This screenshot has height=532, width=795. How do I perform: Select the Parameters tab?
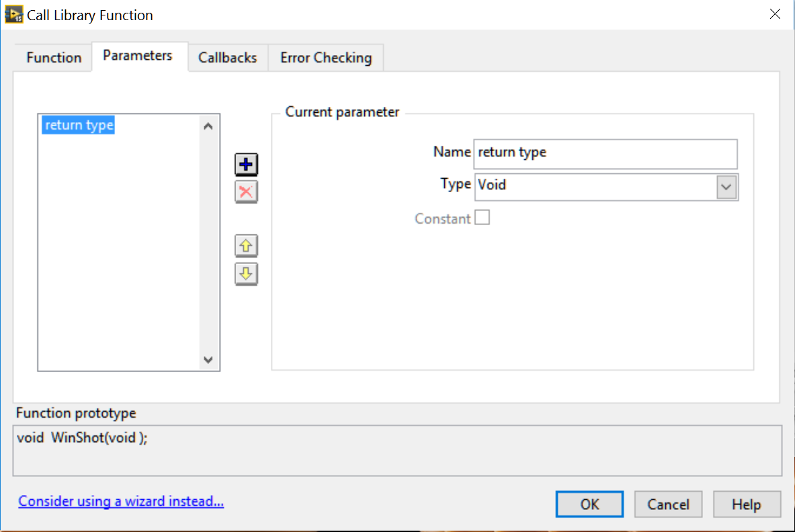click(138, 56)
